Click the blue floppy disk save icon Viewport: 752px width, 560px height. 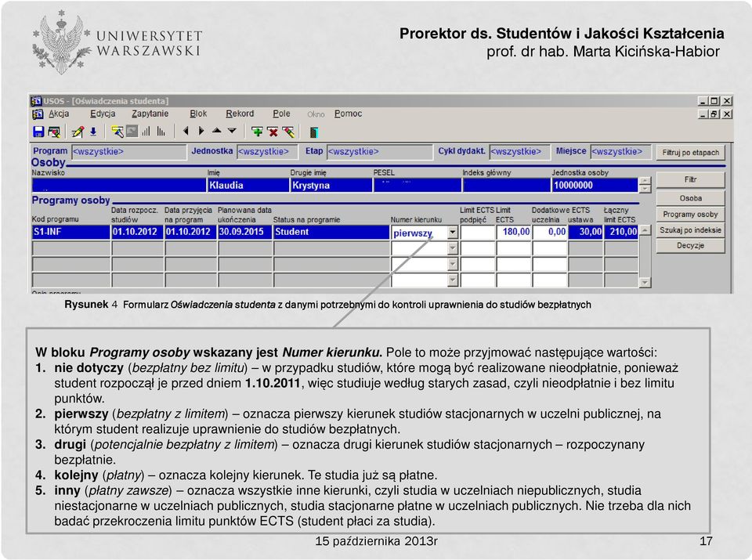(38, 132)
